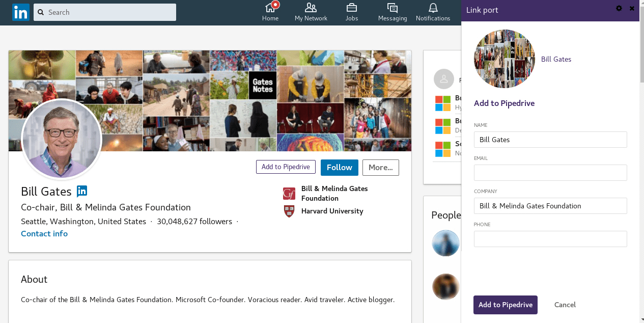
Task: Click the third Microsoft logo in sidebar
Action: pos(443,149)
